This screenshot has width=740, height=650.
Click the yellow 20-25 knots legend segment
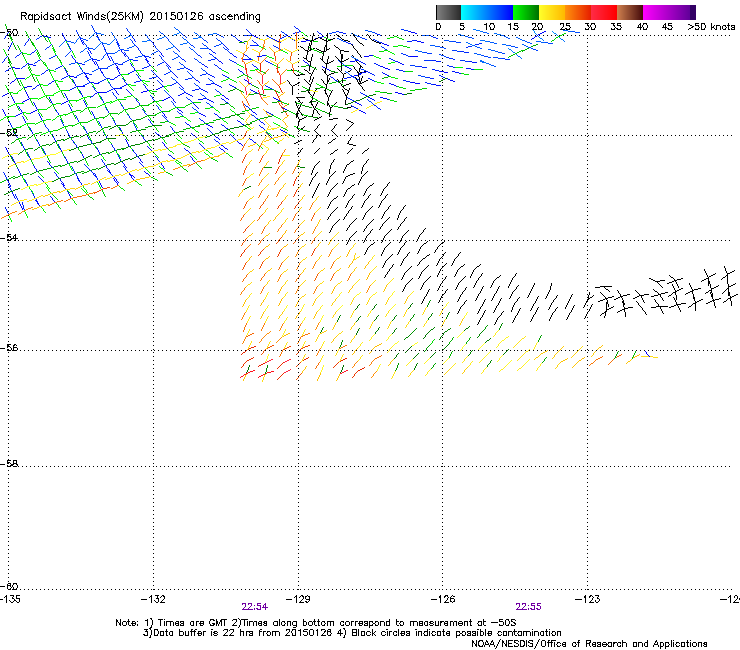click(552, 12)
